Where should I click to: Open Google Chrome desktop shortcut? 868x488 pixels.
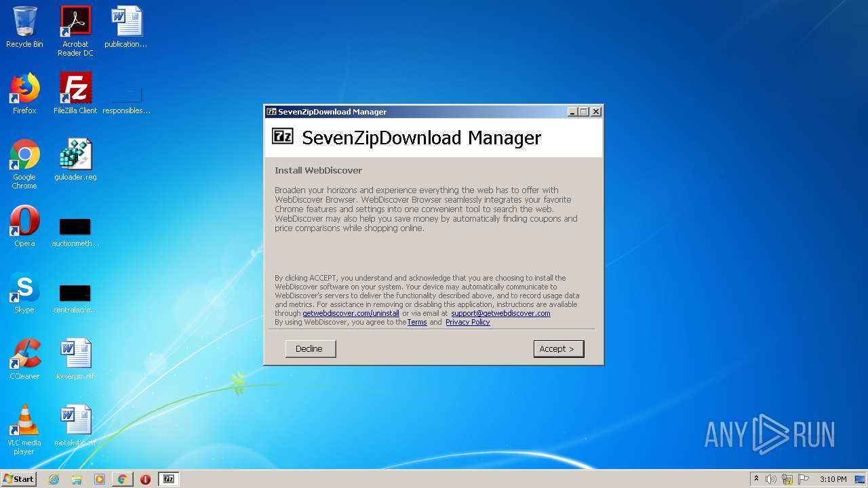pos(24,164)
